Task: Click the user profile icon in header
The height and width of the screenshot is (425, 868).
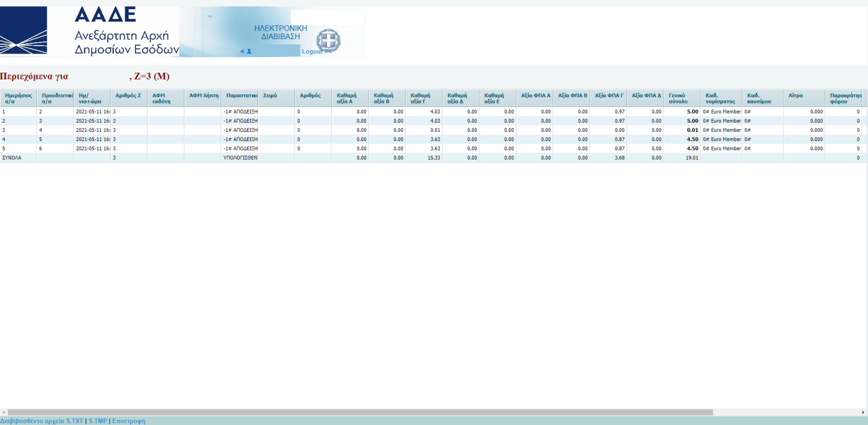Action: click(x=249, y=51)
